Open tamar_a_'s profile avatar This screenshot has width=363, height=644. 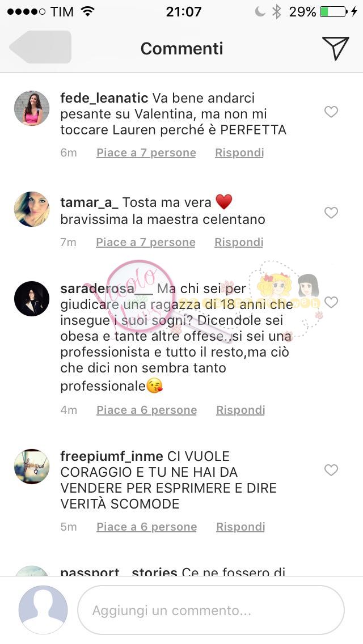coord(32,209)
